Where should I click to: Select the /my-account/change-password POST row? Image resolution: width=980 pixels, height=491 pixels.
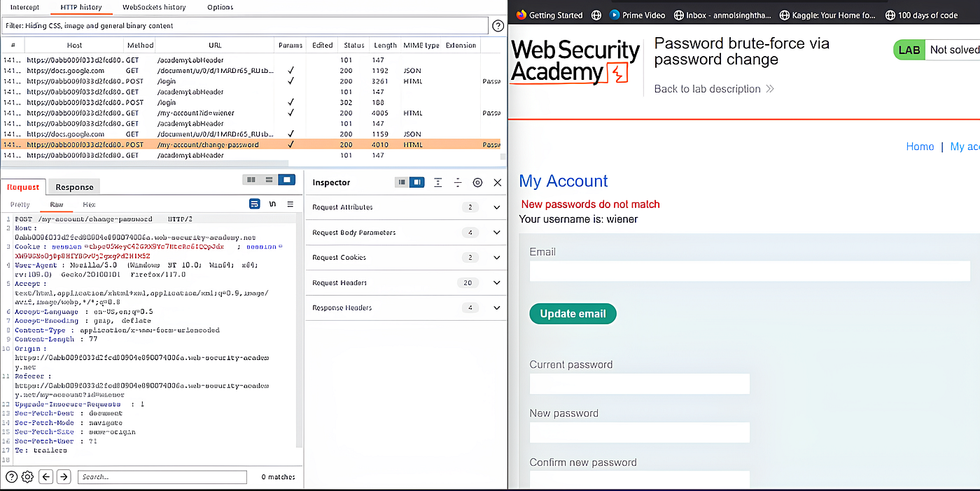251,145
